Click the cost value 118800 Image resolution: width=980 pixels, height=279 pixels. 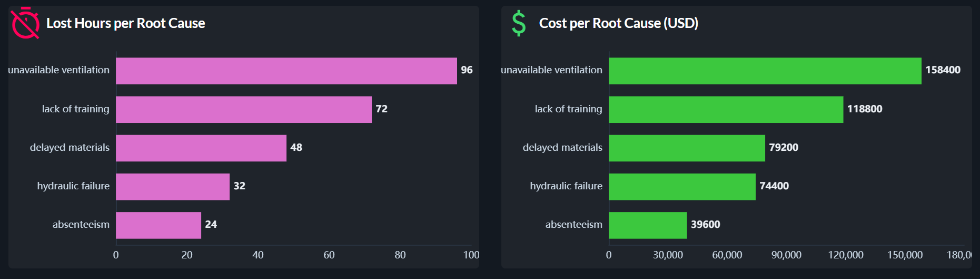pyautogui.click(x=864, y=109)
